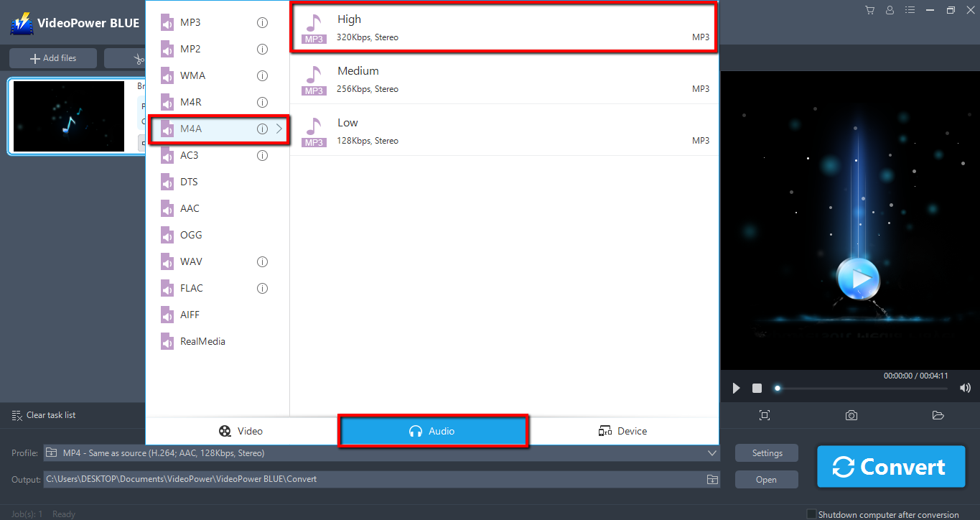980x520 pixels.
Task: Select MP2 in the audio format list
Action: point(218,49)
